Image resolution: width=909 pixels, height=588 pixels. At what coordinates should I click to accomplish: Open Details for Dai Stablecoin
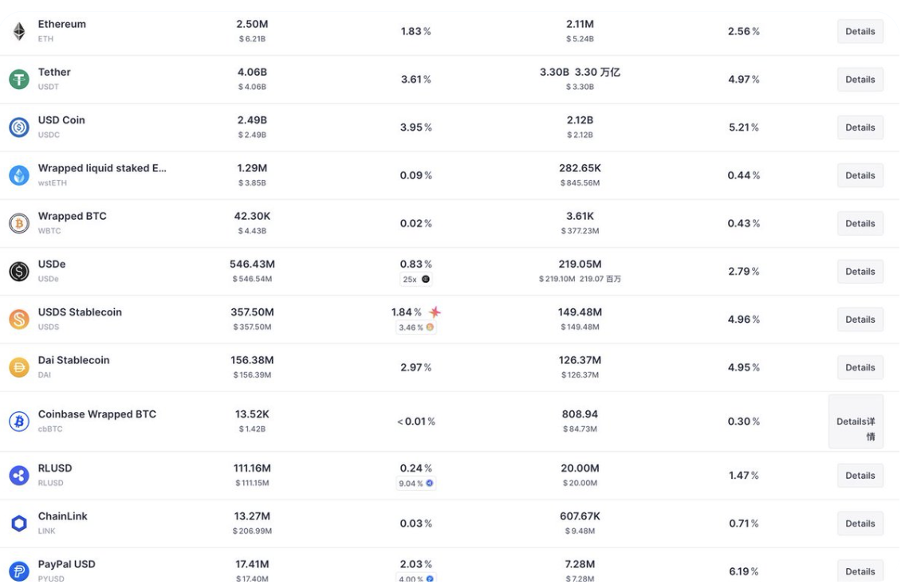[x=860, y=367]
